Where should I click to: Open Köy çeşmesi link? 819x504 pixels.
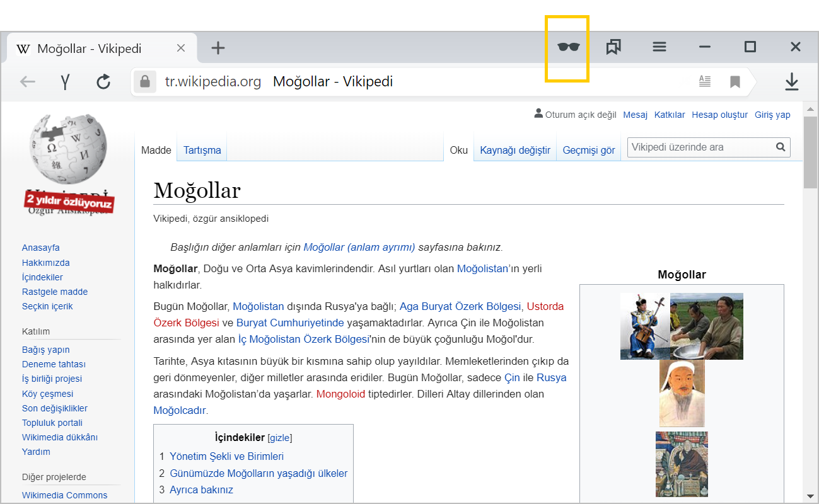coord(48,394)
